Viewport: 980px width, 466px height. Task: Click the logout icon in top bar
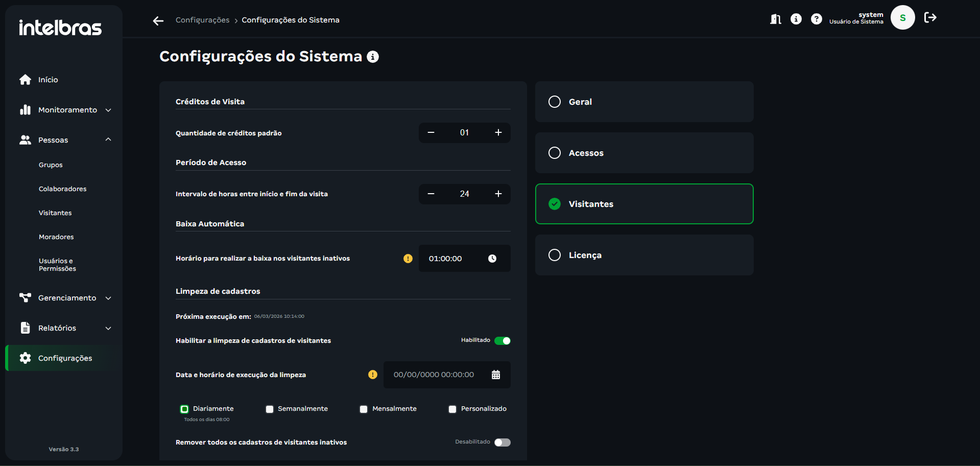pyautogui.click(x=930, y=18)
